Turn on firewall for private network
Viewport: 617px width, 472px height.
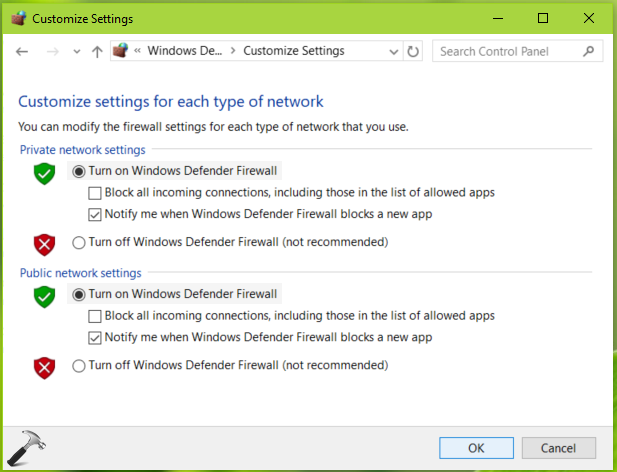tap(175, 171)
